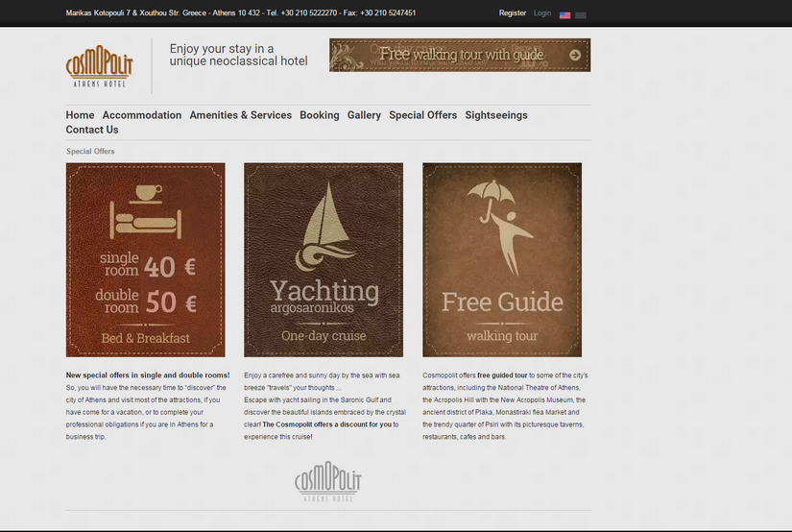
Task: Click the Special Offers page heading
Action: [x=90, y=151]
